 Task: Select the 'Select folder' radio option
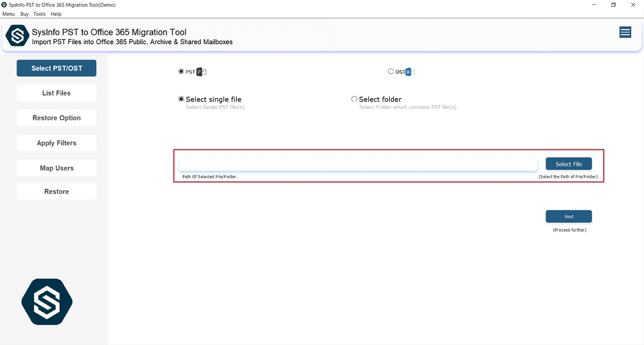point(354,99)
